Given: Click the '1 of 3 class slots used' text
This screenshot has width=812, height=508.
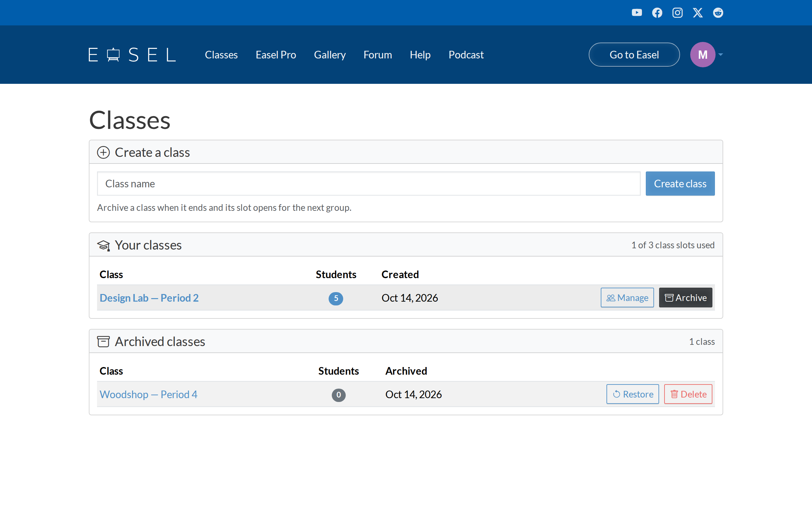Looking at the screenshot, I should 673,245.
